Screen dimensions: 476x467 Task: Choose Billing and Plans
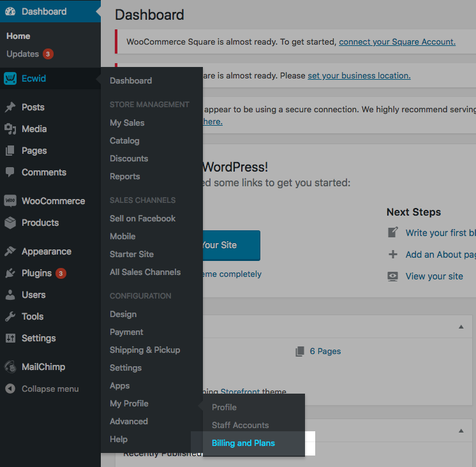(243, 443)
